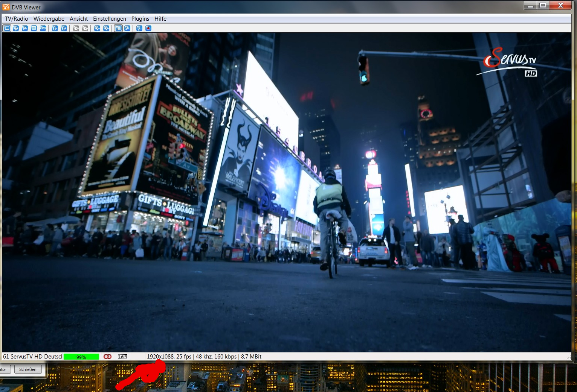
Task: Click the '48 khz, 160 kbps' audio status text
Action: pyautogui.click(x=216, y=357)
